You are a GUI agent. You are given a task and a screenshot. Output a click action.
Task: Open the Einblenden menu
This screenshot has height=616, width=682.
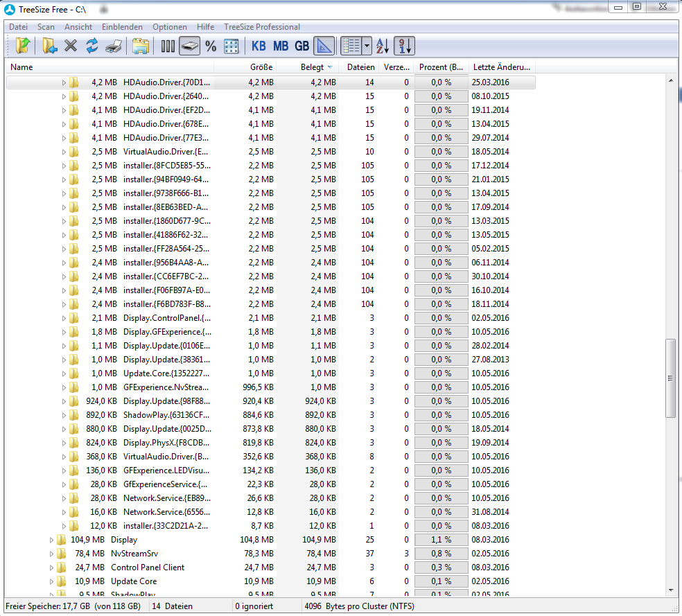coord(122,27)
